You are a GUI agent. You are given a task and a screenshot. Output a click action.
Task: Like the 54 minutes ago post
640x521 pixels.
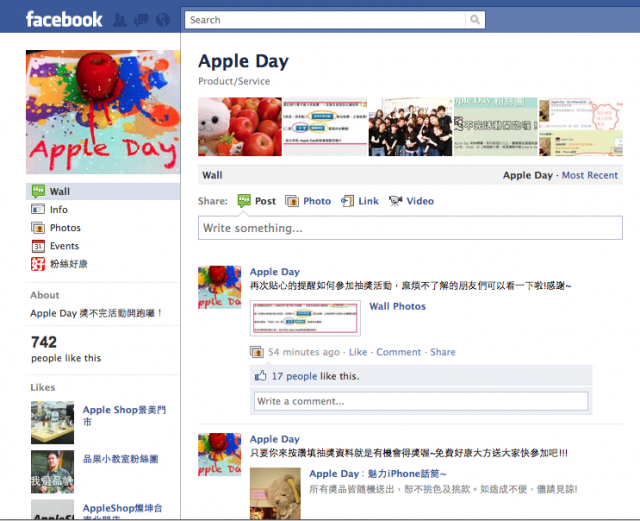pyautogui.click(x=358, y=352)
